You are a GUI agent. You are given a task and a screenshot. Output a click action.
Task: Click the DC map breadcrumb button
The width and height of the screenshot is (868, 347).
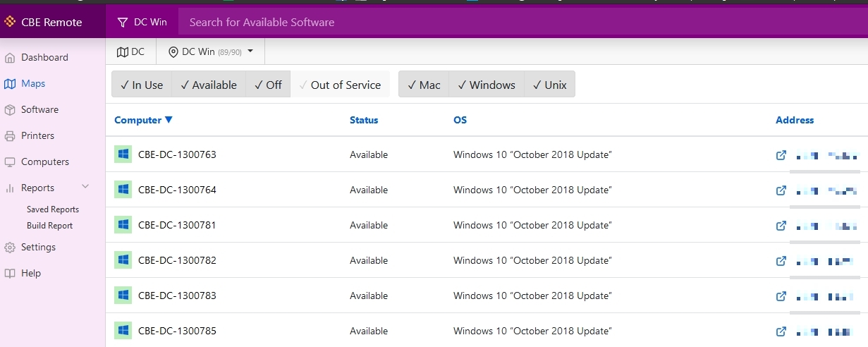point(130,51)
